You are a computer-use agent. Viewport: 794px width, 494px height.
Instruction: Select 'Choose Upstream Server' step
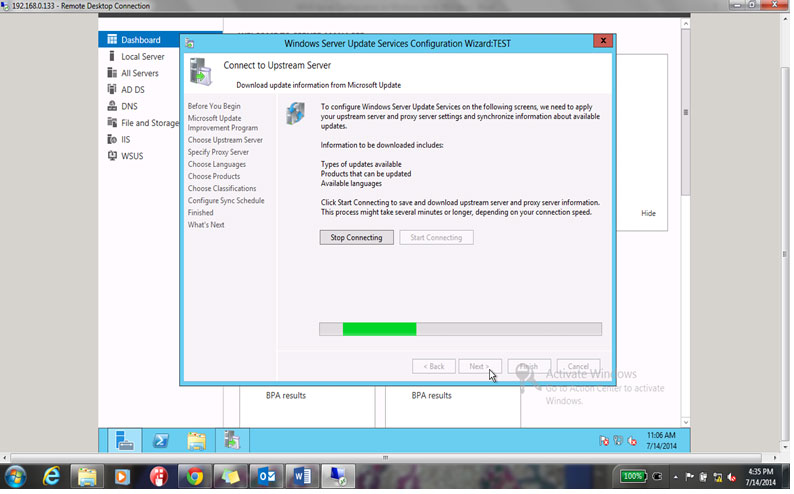225,140
